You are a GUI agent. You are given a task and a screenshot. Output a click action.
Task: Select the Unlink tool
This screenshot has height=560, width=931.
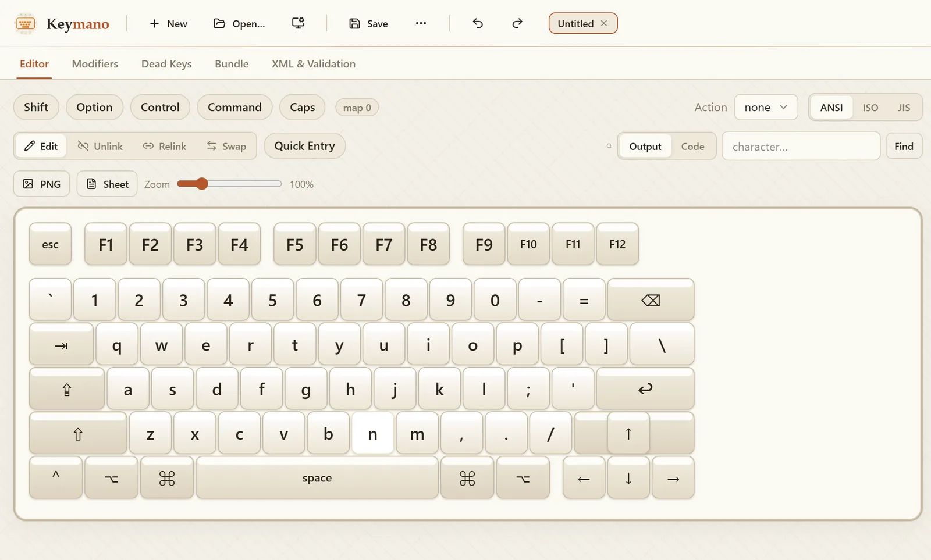(x=100, y=146)
